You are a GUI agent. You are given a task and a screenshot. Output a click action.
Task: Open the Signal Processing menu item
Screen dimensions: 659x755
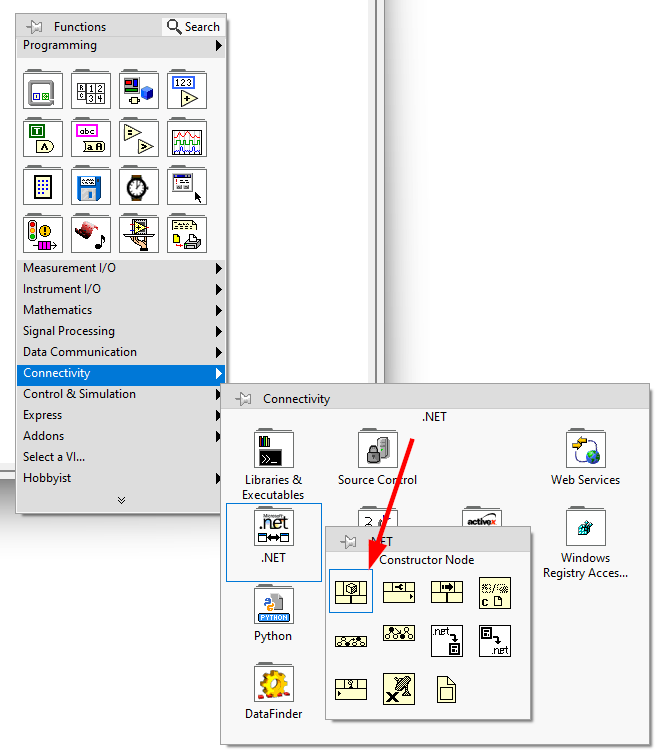120,331
